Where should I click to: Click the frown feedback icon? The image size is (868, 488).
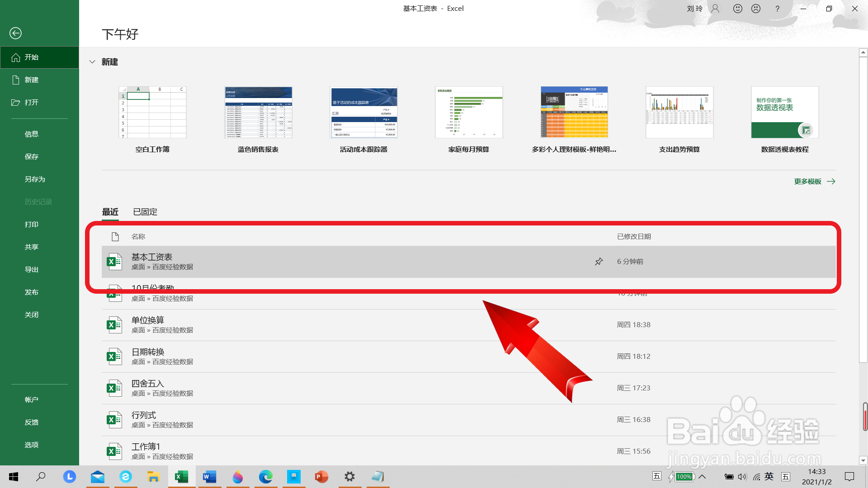pyautogui.click(x=756, y=9)
